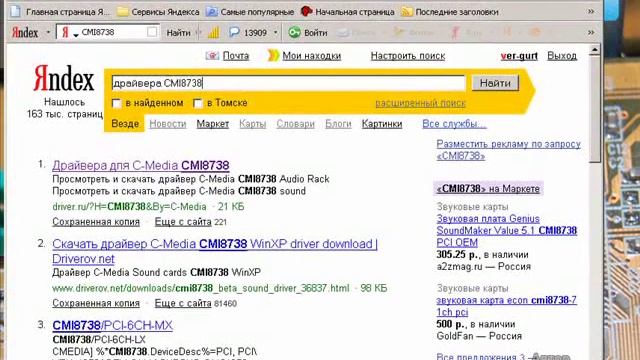Open Звуковая плата Genius SoundMaker Value offer
640x360 pixels.
pyautogui.click(x=507, y=231)
